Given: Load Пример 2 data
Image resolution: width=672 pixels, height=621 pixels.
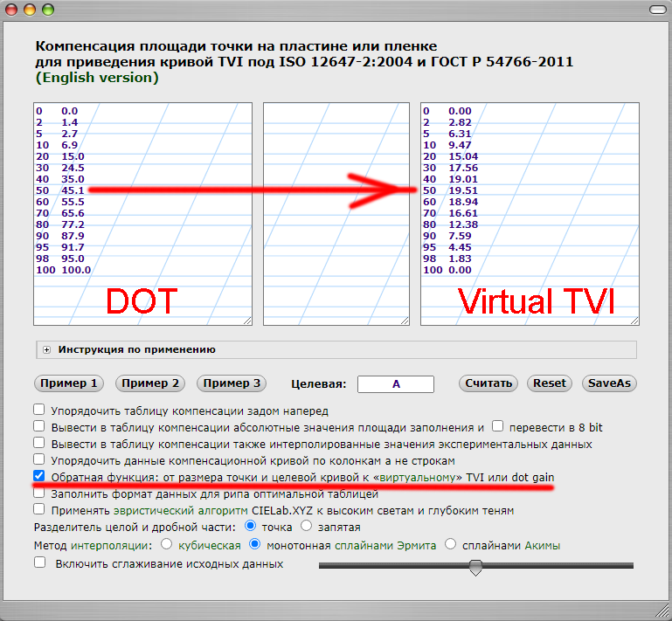Looking at the screenshot, I should click(150, 383).
